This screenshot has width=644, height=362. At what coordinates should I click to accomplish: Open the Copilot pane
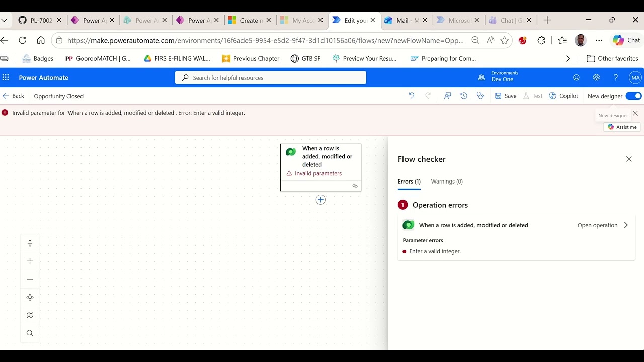(563, 96)
